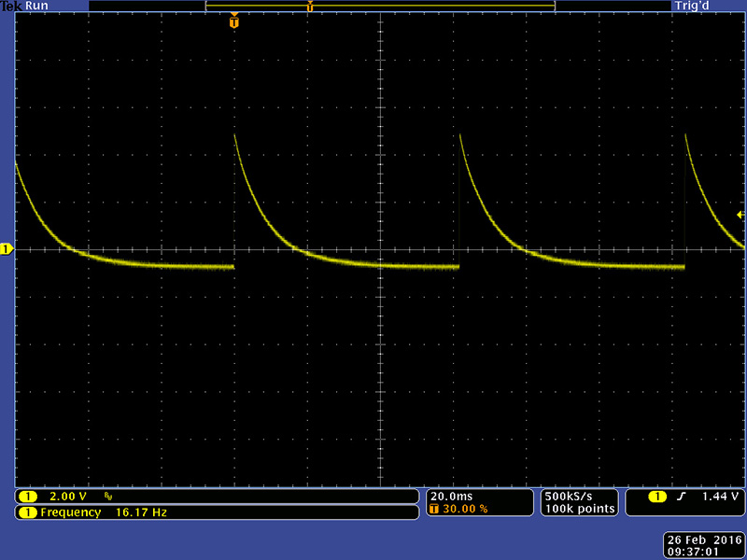Click the channel 1 badge beside 2.00 V

click(28, 497)
